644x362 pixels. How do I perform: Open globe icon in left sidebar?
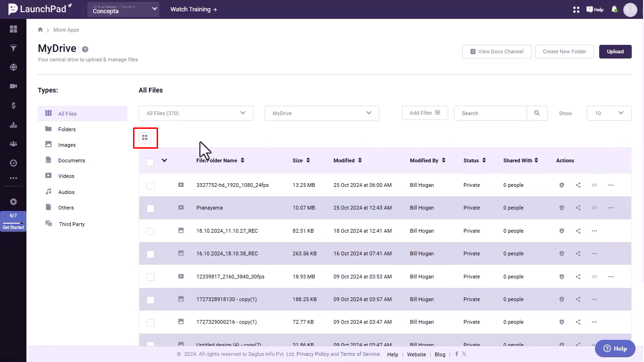[x=13, y=67]
